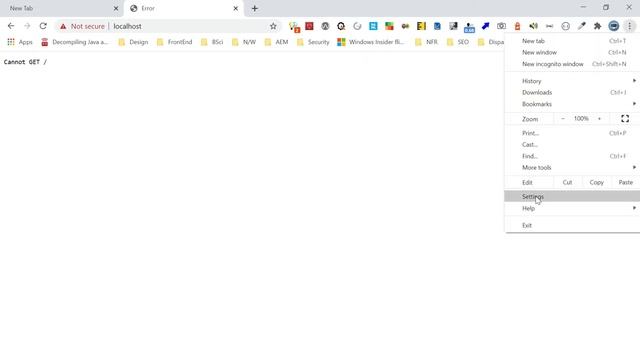Bookmark this page with the star
The width and height of the screenshot is (640, 360).
[273, 26]
